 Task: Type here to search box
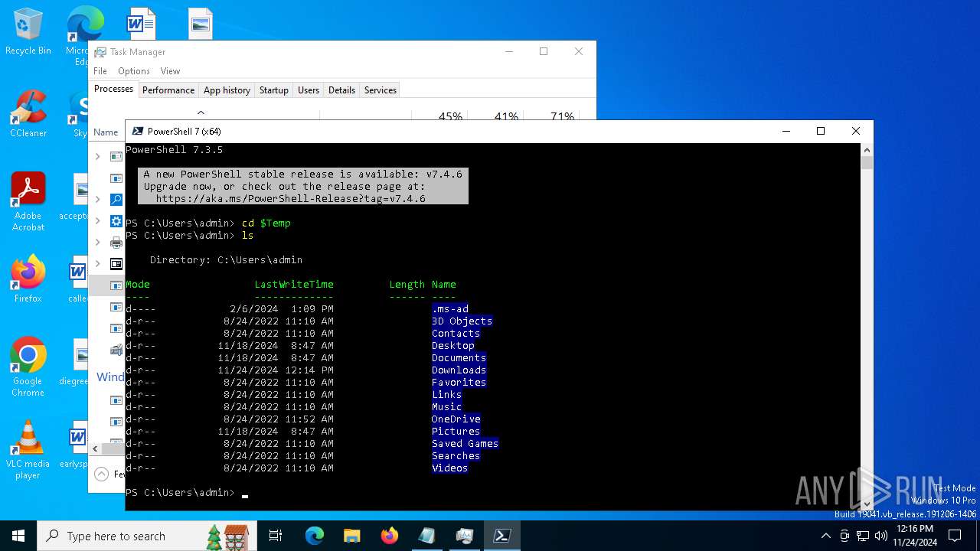145,536
